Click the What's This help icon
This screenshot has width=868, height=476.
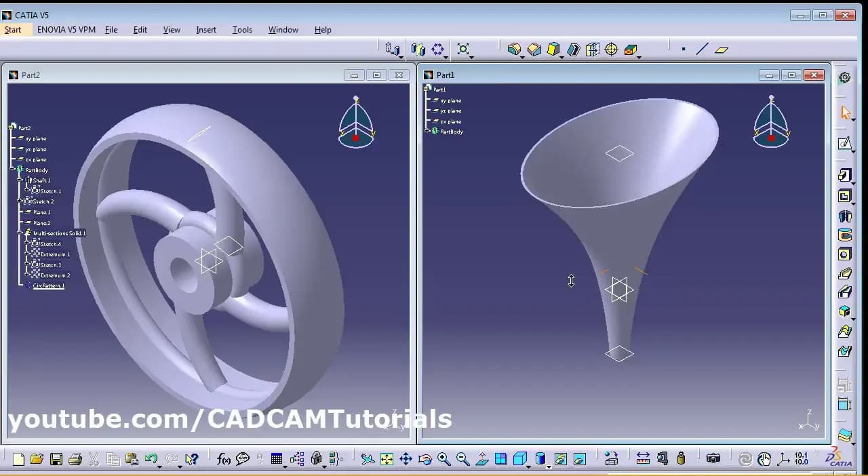tap(191, 459)
